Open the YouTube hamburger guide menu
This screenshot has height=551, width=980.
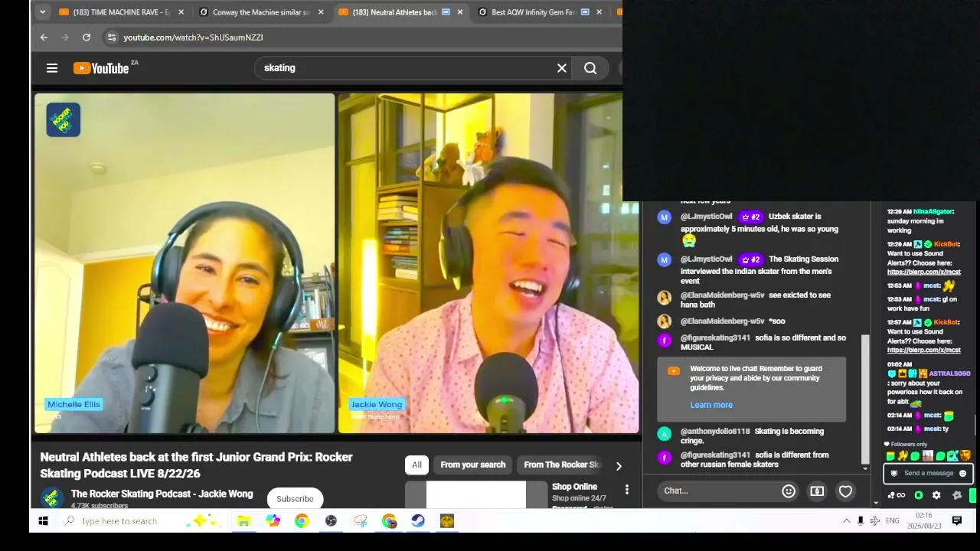(52, 68)
